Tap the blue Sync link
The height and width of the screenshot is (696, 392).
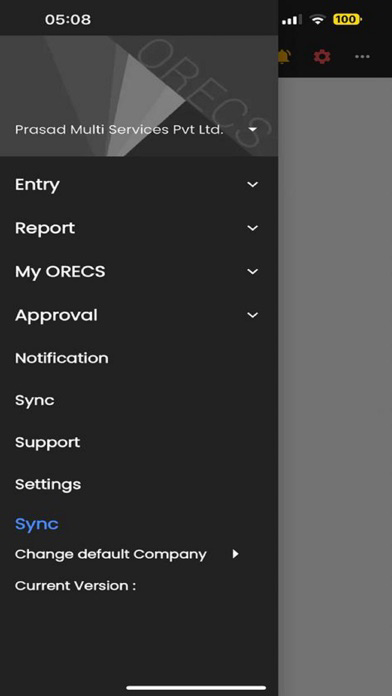click(37, 524)
